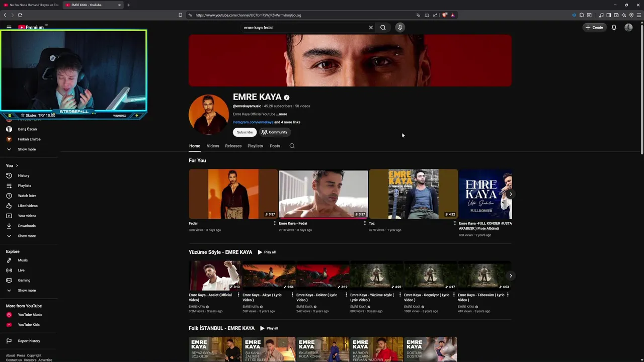This screenshot has width=644, height=362.
Task: Open the Brave Shields lion icon
Action: 444,15
